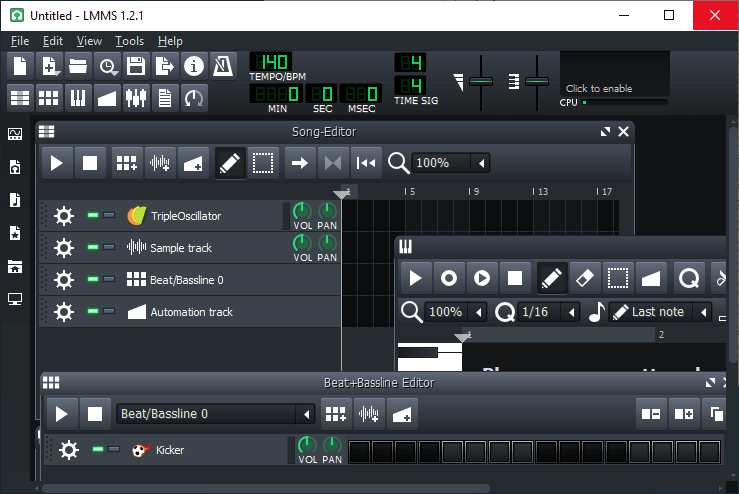Click to enable the oscilloscope display

(614, 74)
